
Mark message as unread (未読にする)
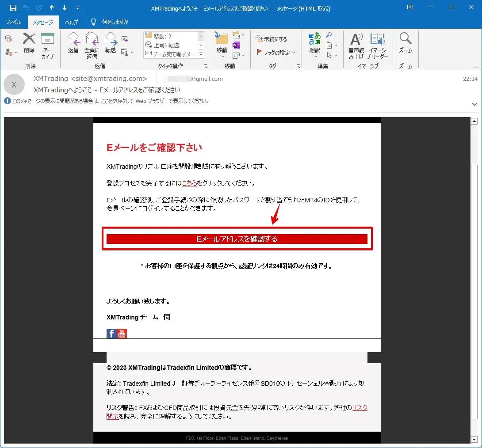[x=272, y=39]
